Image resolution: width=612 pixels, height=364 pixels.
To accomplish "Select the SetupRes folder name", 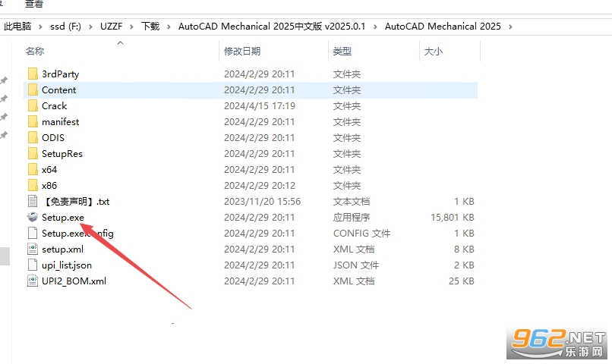I will point(62,154).
